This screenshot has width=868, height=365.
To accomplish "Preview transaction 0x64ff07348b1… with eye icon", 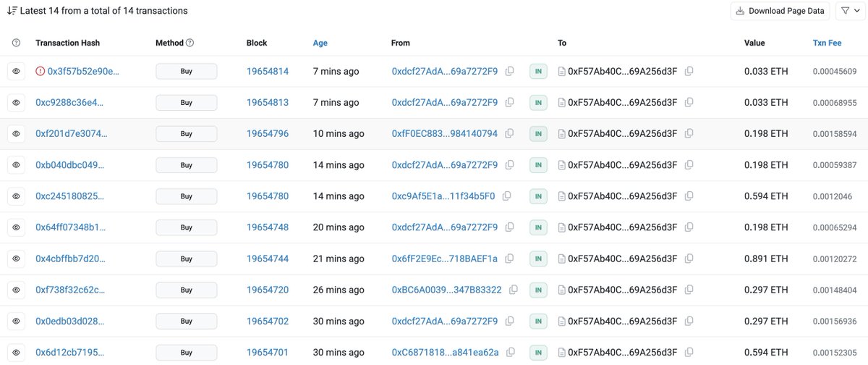I will coord(17,227).
